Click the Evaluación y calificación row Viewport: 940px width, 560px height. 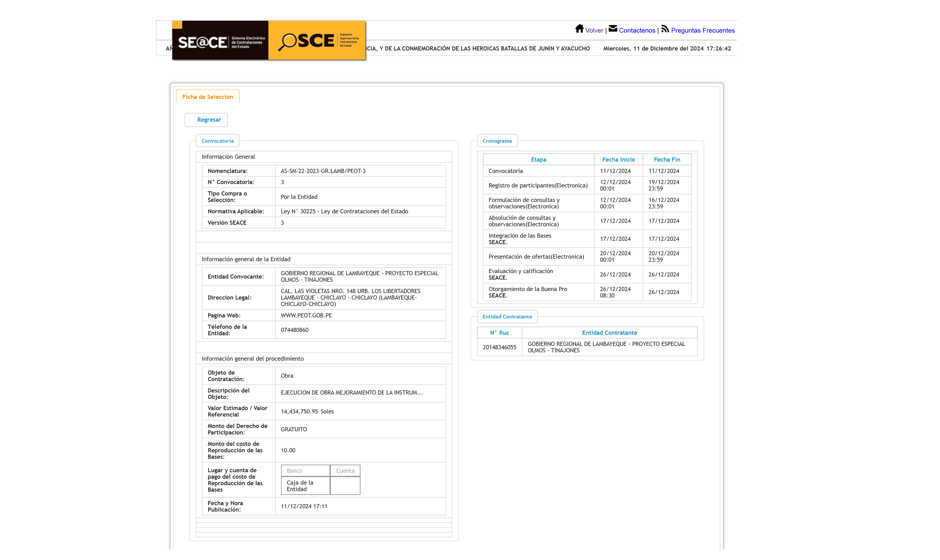(587, 275)
